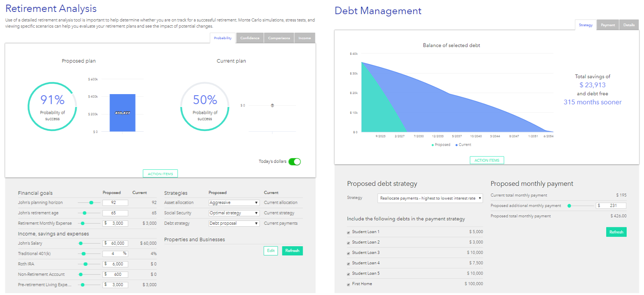This screenshot has height=295, width=644.
Task: Click the data point on Current plan chart
Action: point(272,105)
